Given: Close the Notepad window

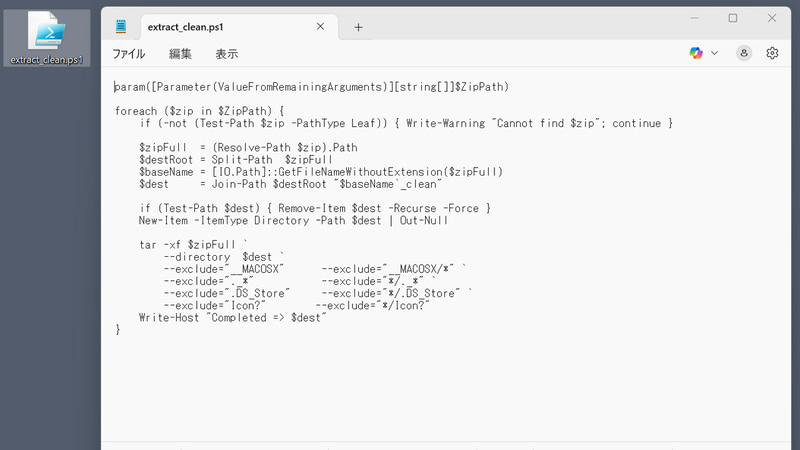Looking at the screenshot, I should [x=772, y=18].
